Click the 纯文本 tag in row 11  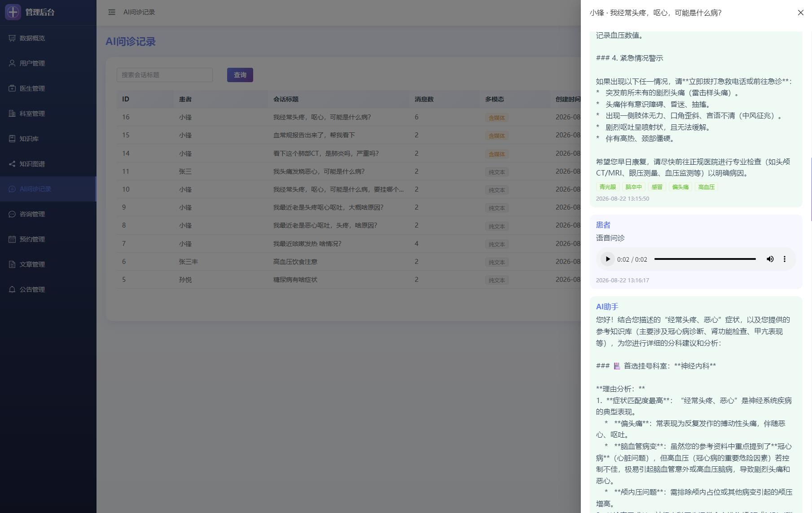[x=496, y=172]
